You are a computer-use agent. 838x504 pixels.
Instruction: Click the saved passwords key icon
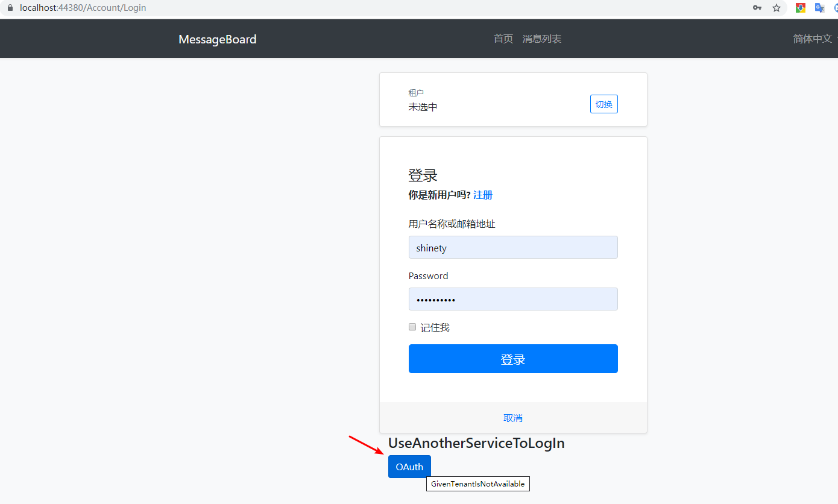(757, 8)
